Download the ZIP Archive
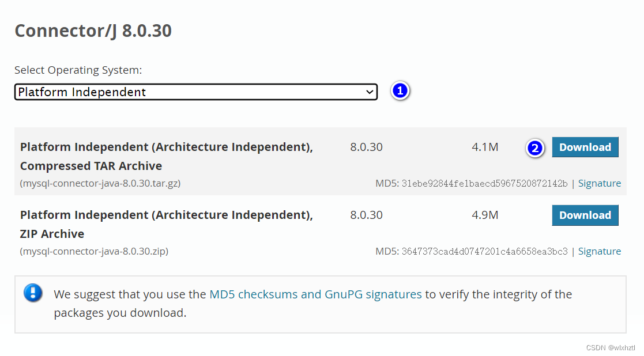The width and height of the screenshot is (644, 356). coord(585,215)
